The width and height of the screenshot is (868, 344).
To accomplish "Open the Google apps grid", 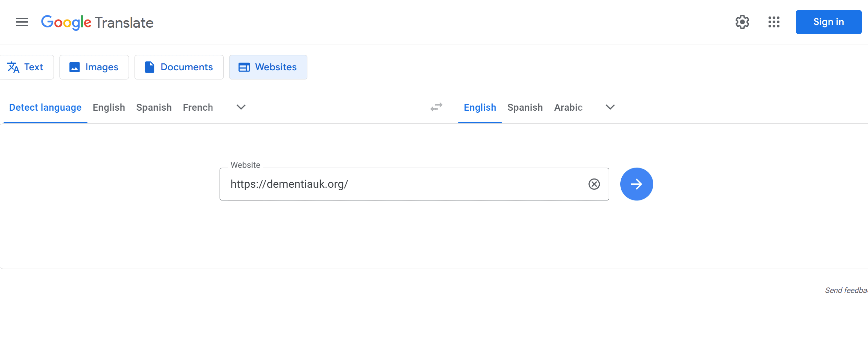I will pyautogui.click(x=774, y=22).
